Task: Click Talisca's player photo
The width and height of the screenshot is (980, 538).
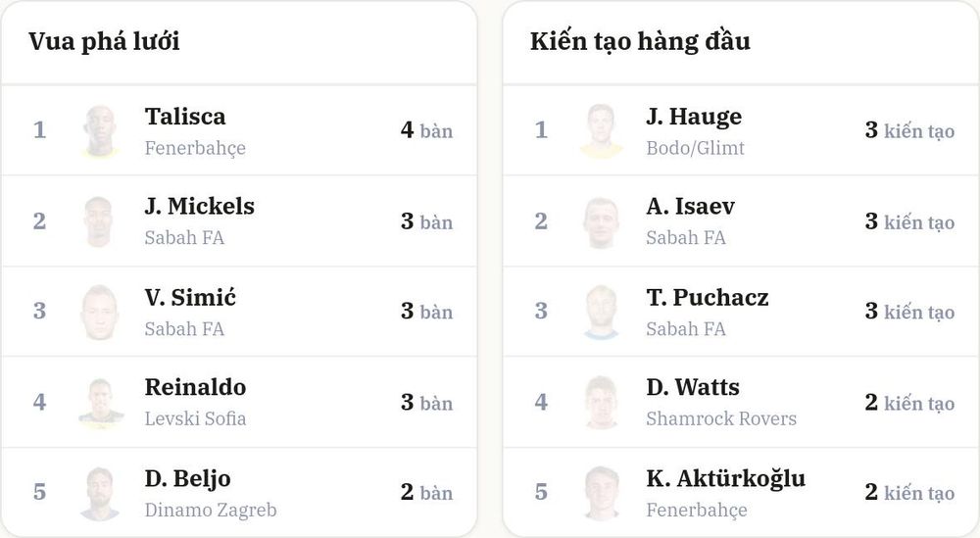Action: tap(100, 130)
